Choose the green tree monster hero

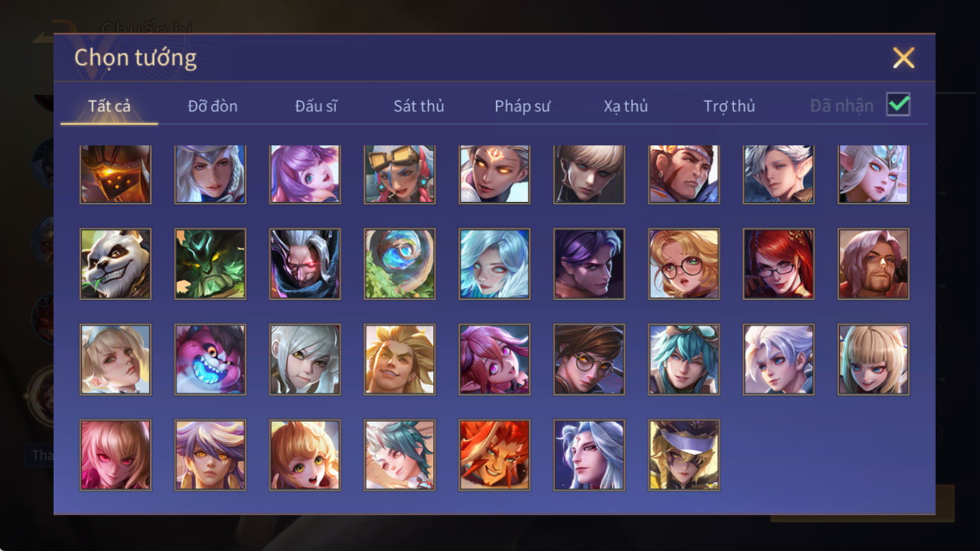[x=210, y=264]
